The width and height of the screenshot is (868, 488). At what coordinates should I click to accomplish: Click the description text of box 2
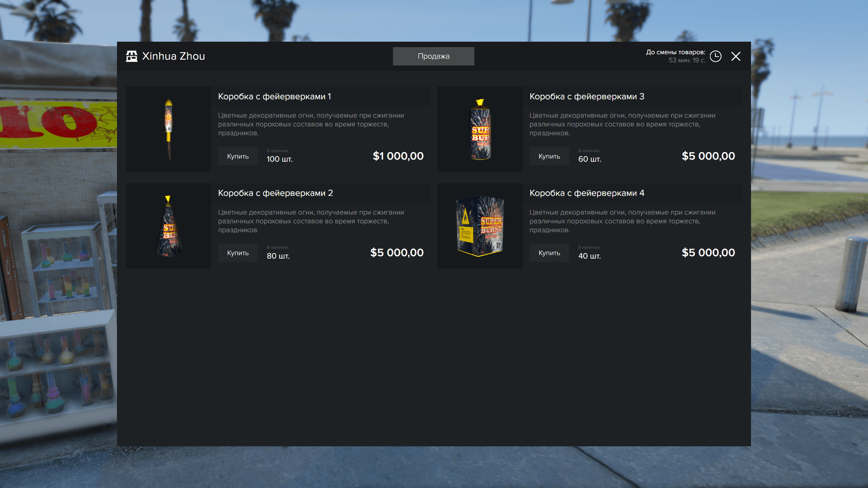pyautogui.click(x=311, y=221)
